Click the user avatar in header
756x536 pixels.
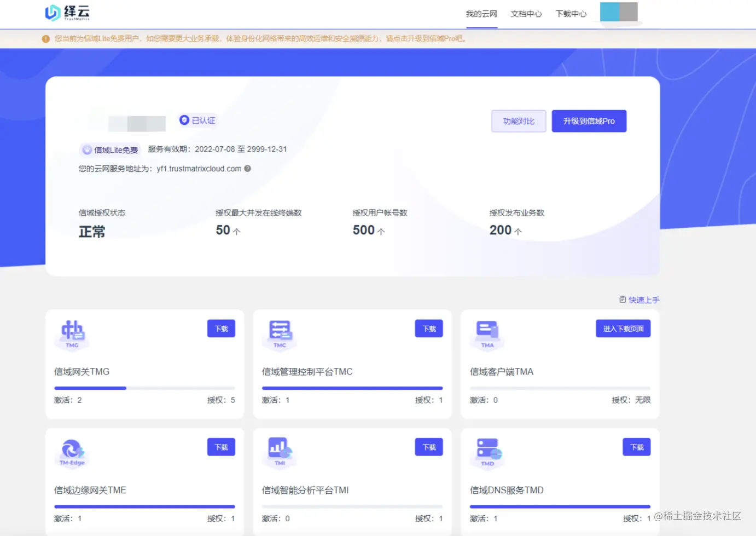[x=619, y=12]
